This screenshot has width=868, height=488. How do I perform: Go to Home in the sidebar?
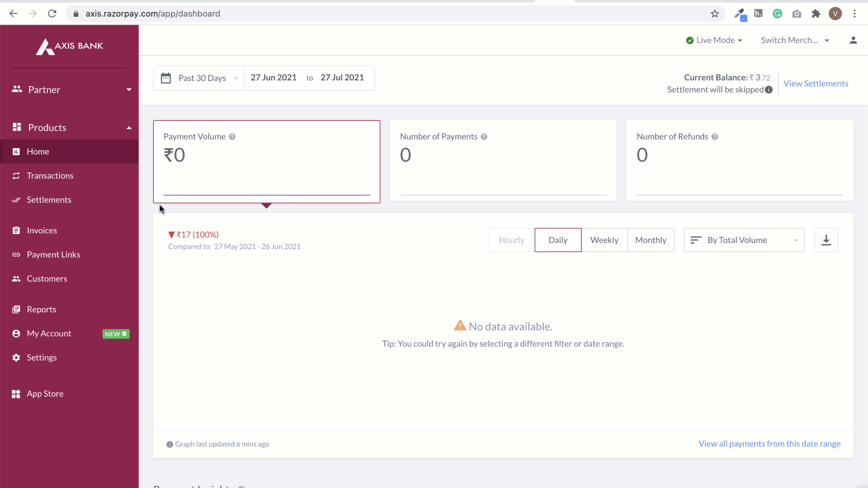tap(69, 152)
